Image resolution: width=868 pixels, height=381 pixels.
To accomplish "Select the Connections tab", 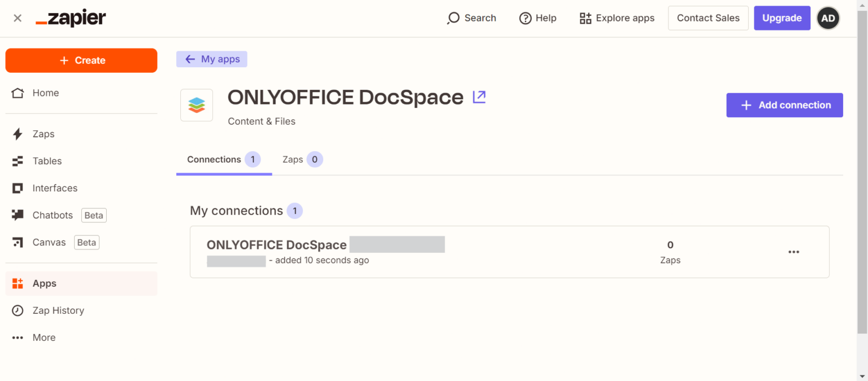I will (215, 159).
